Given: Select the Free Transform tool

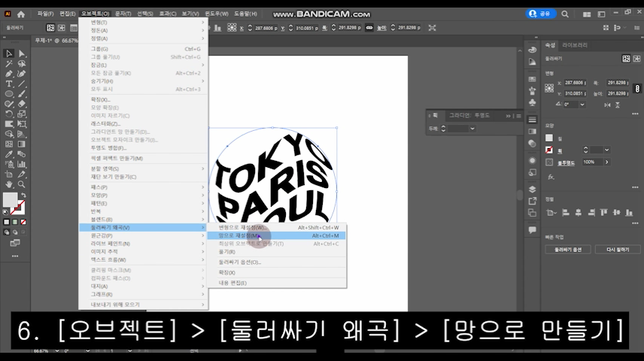Looking at the screenshot, I should 22,124.
